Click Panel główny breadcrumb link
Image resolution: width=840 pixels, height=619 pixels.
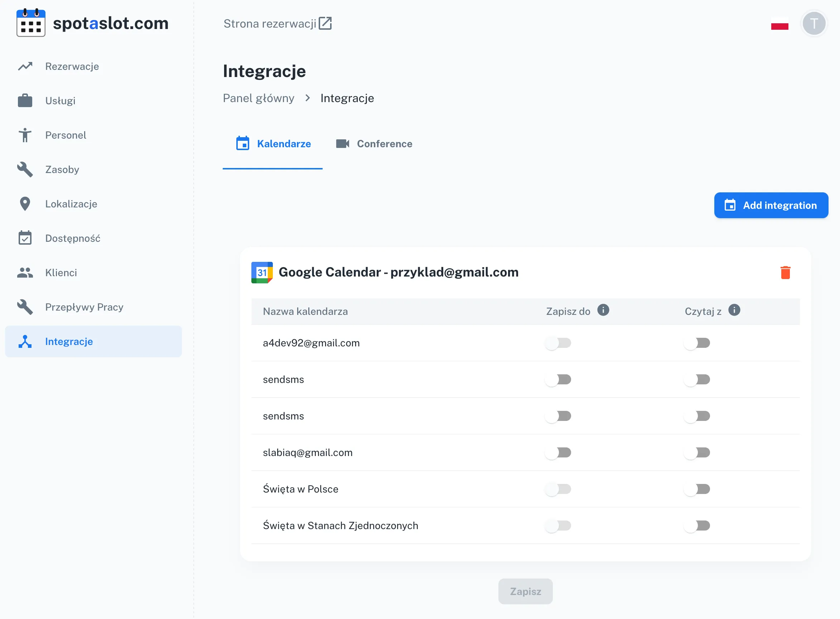(259, 98)
